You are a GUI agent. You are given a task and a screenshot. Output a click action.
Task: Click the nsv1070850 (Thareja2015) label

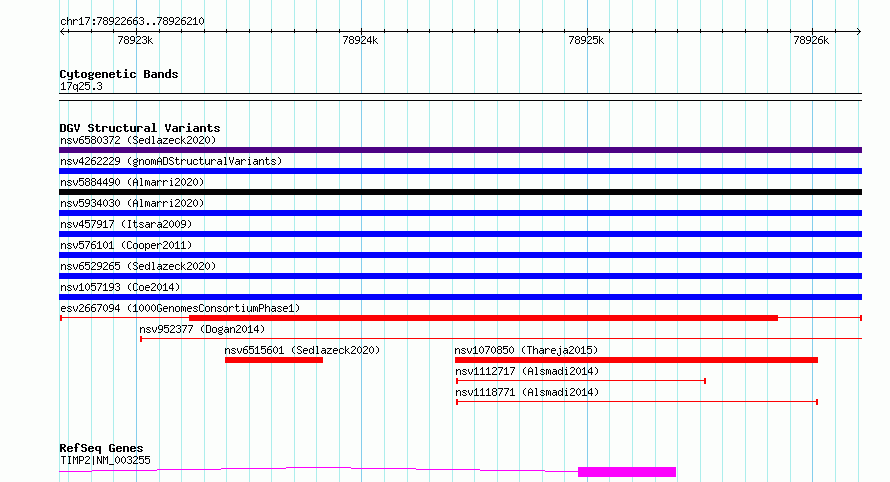526,350
